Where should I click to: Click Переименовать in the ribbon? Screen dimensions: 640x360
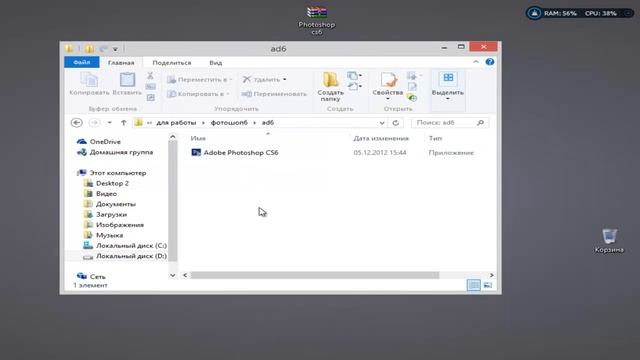pyautogui.click(x=274, y=94)
